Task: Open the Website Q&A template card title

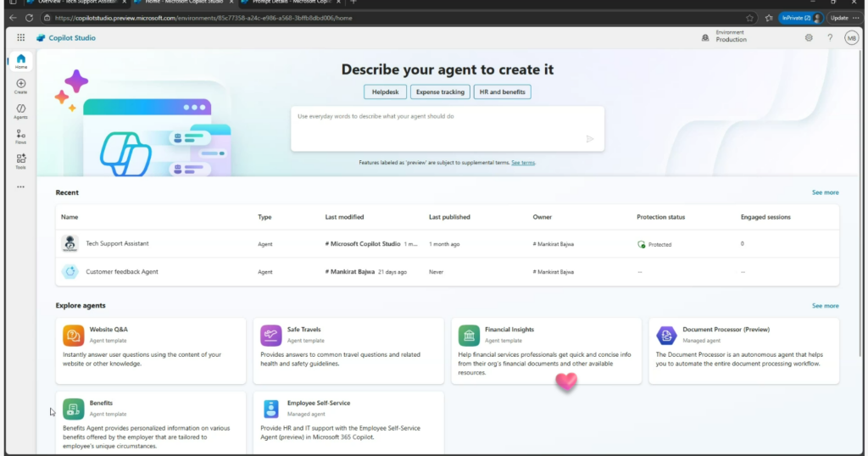Action: point(108,329)
